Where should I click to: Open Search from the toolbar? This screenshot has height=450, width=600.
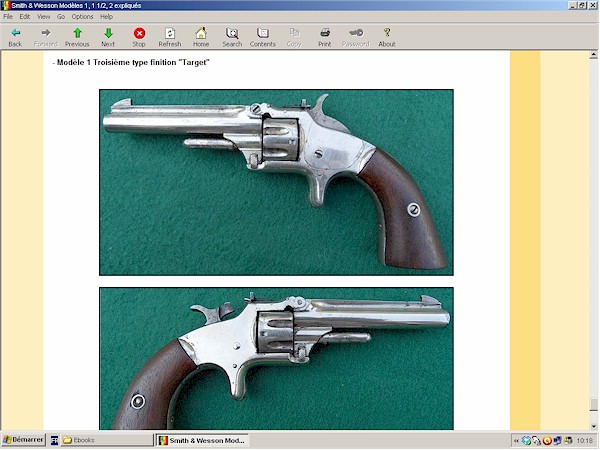tap(232, 37)
